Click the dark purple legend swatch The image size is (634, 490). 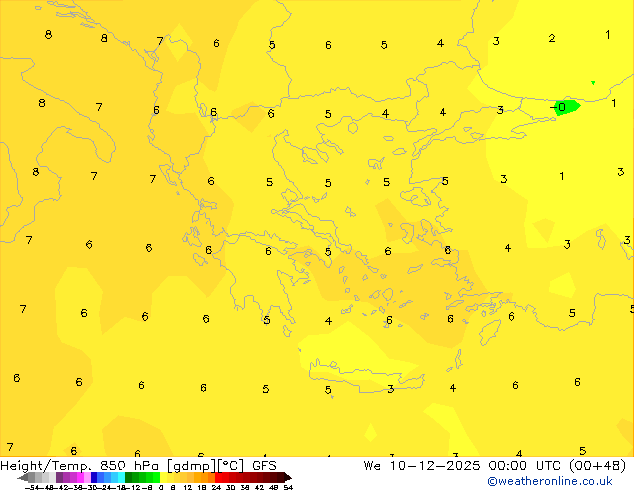click(59, 477)
